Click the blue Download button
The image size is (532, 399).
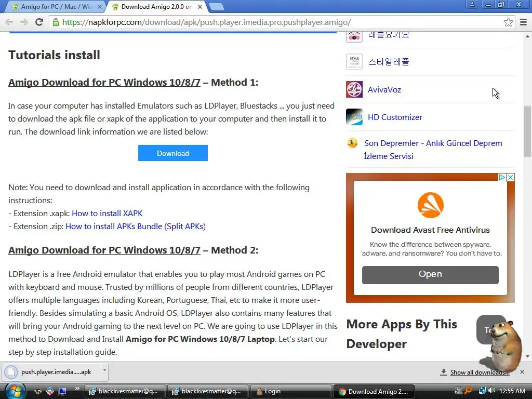tap(172, 153)
